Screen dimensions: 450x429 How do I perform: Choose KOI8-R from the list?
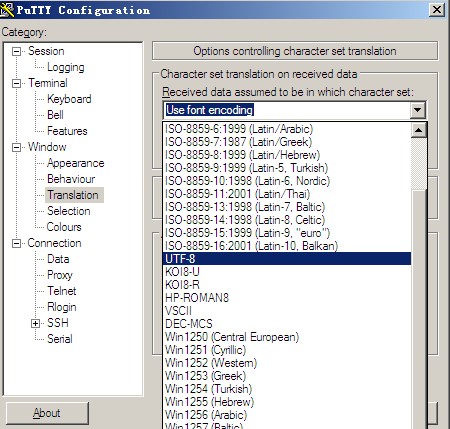point(287,285)
